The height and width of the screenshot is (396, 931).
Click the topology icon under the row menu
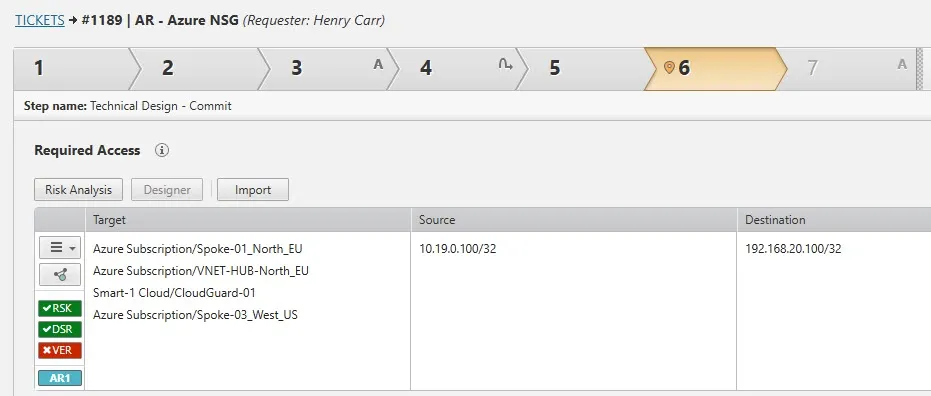tap(60, 275)
